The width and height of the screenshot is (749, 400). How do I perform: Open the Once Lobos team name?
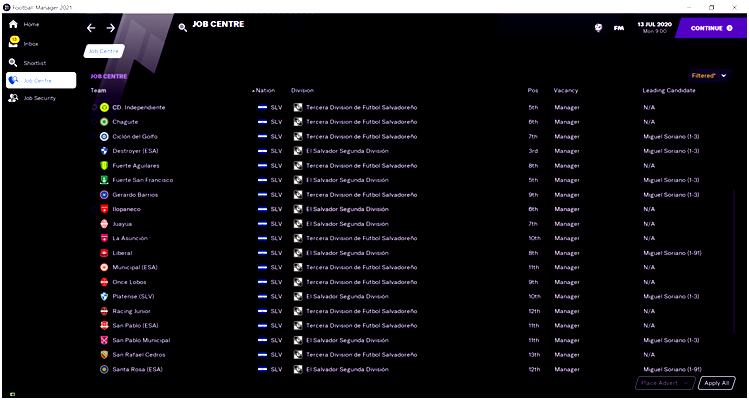129,282
